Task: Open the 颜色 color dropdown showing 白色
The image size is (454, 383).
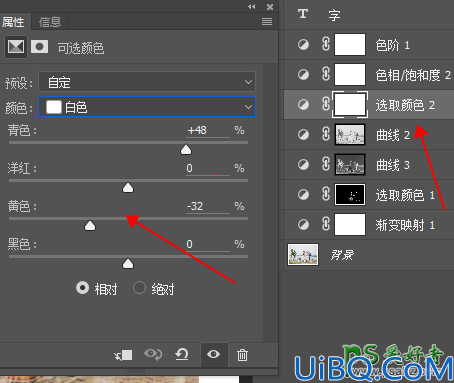Action: point(147,107)
